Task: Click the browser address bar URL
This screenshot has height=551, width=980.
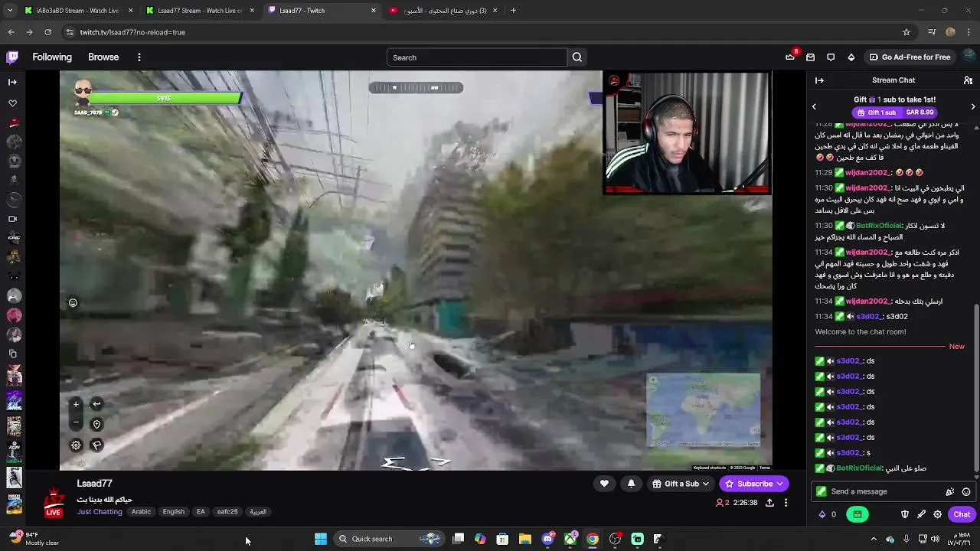Action: [132, 32]
